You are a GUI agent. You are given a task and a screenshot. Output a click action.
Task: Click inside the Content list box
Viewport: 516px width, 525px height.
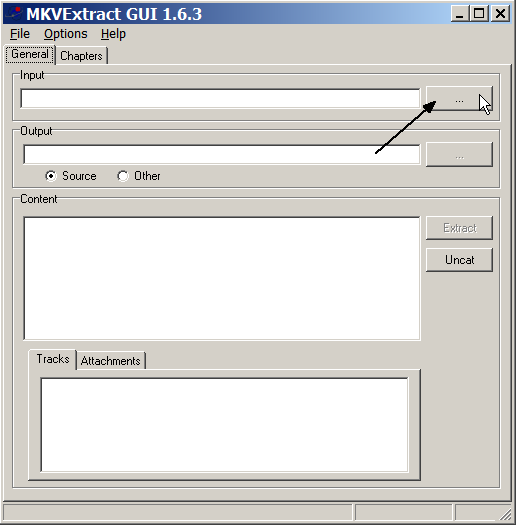click(x=222, y=278)
